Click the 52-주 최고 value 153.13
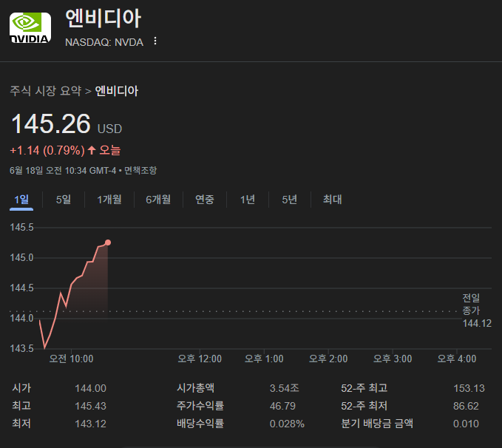Viewport: 502px width, 448px height. pyautogui.click(x=469, y=388)
